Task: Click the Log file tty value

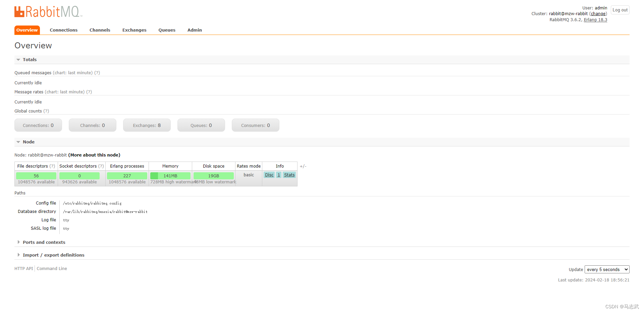Action: click(x=66, y=220)
